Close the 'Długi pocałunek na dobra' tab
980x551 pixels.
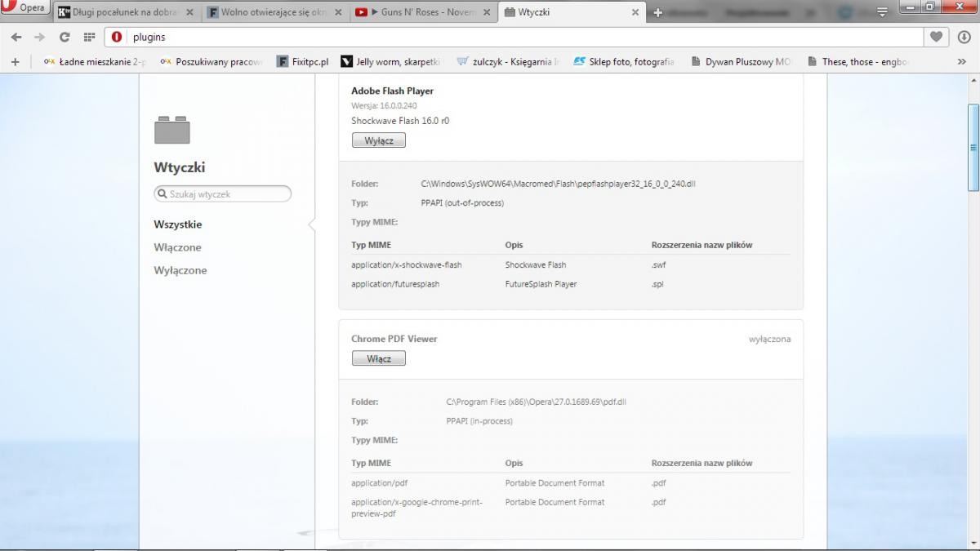point(189,13)
